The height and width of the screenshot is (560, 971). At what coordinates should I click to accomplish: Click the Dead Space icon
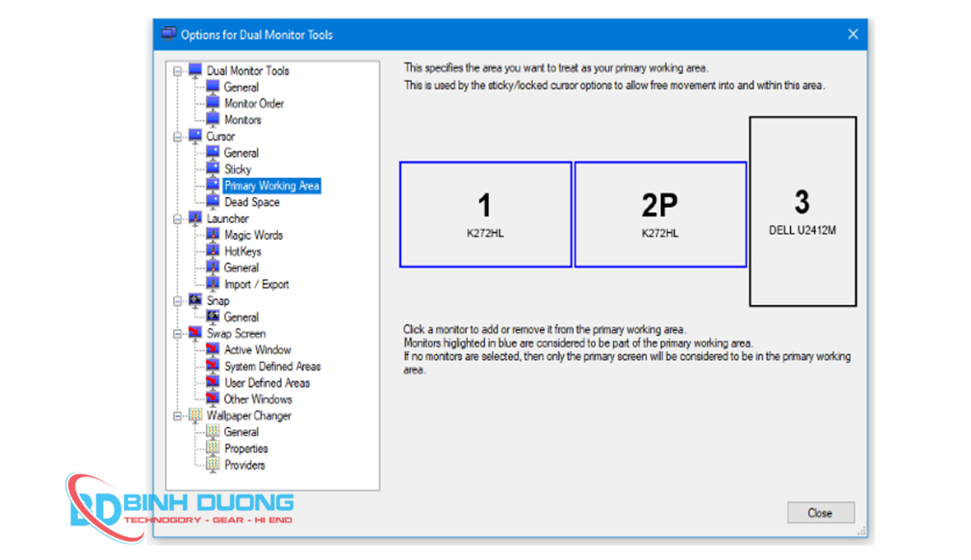click(x=213, y=202)
